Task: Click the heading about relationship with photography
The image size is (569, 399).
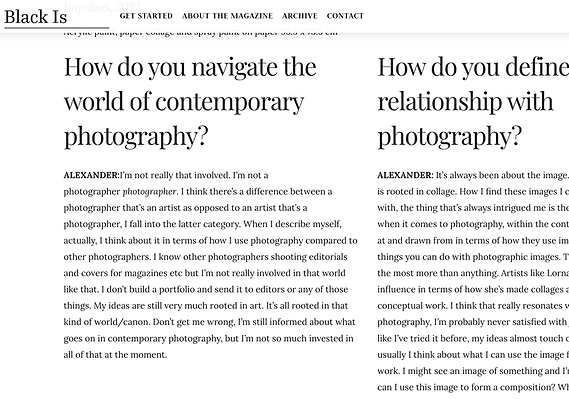Action: click(x=473, y=102)
